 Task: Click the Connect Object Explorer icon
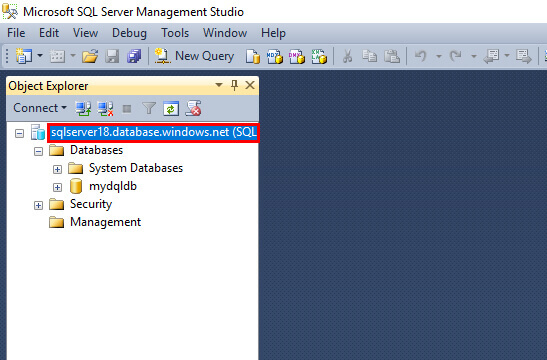83,108
